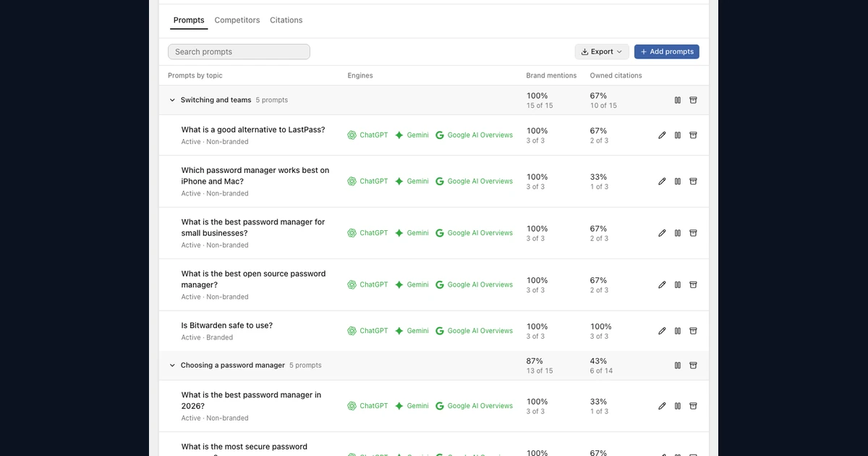Pause the open source password manager prompt
Image resolution: width=868 pixels, height=456 pixels.
pos(678,285)
